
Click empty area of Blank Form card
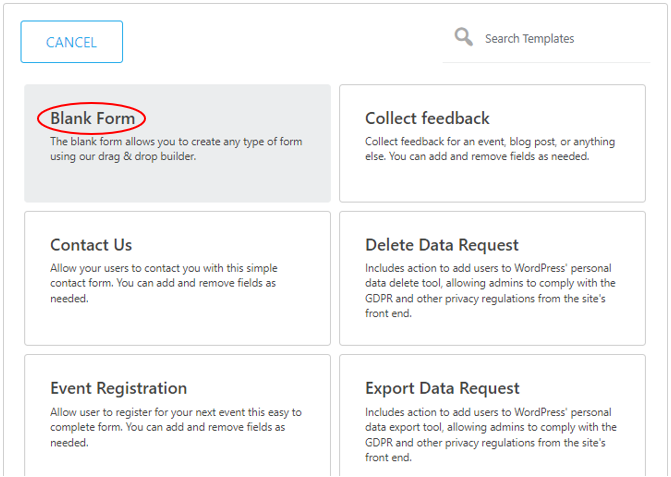click(177, 183)
